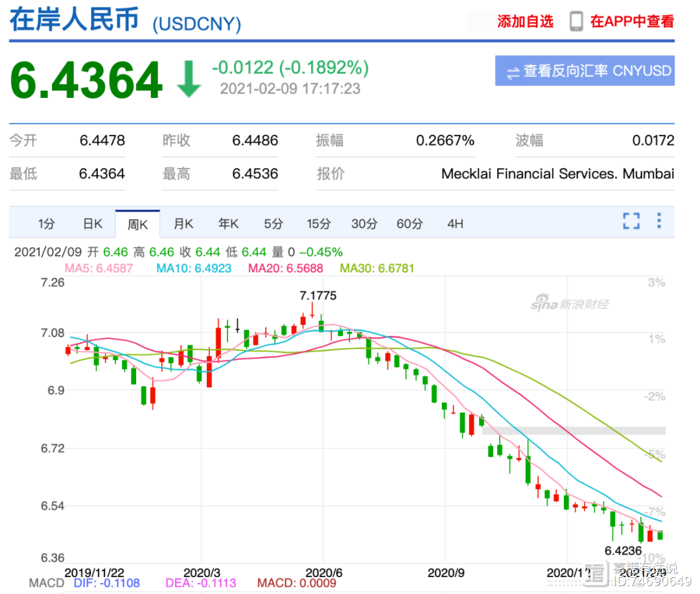This screenshot has height=594, width=700.
Task: Click the change value -0.0122 (-0.1892%)
Action: pos(290,68)
